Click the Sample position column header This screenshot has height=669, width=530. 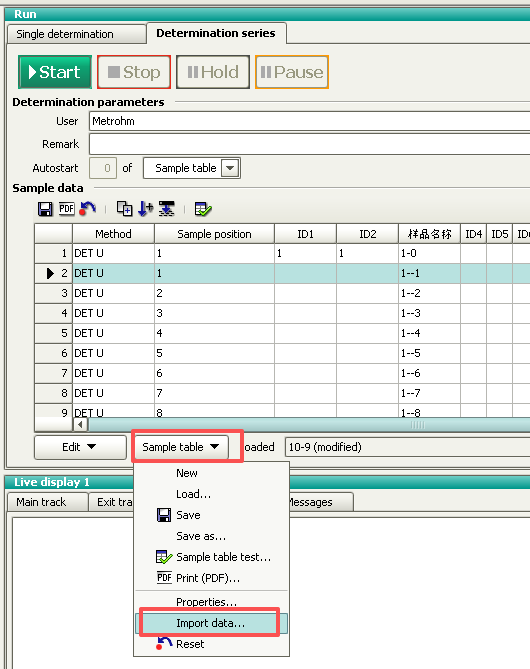click(214, 234)
